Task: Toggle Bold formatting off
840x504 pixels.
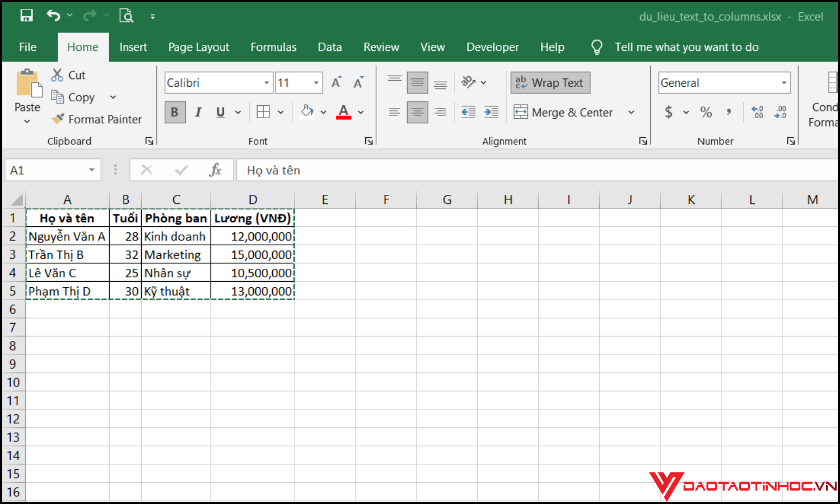Action: 175,113
